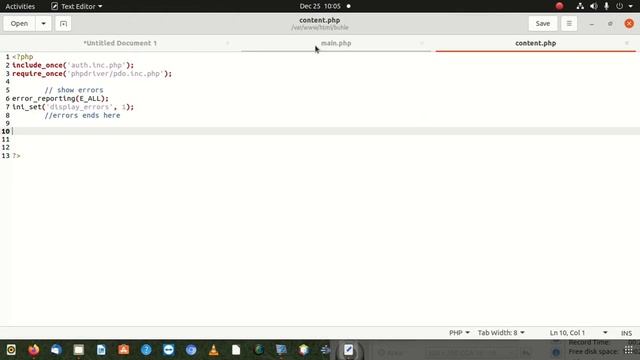Launch Rhythmbox music player in dock

click(11, 350)
